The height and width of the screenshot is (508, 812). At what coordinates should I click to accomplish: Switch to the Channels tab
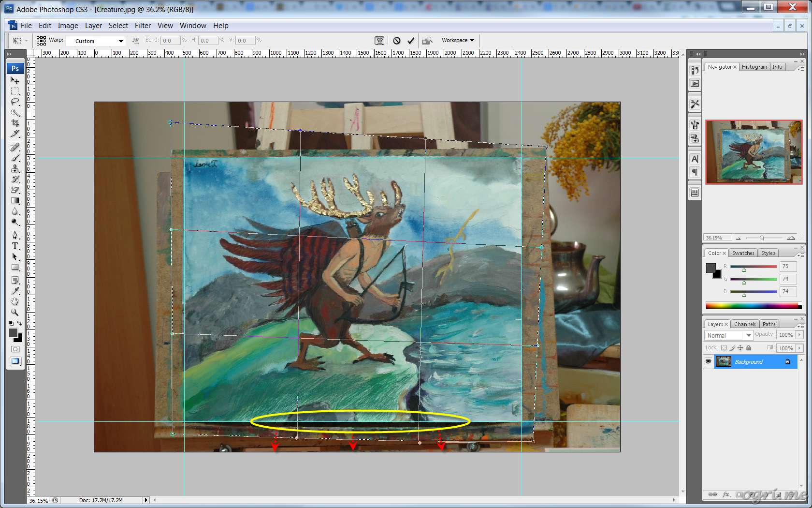(744, 324)
